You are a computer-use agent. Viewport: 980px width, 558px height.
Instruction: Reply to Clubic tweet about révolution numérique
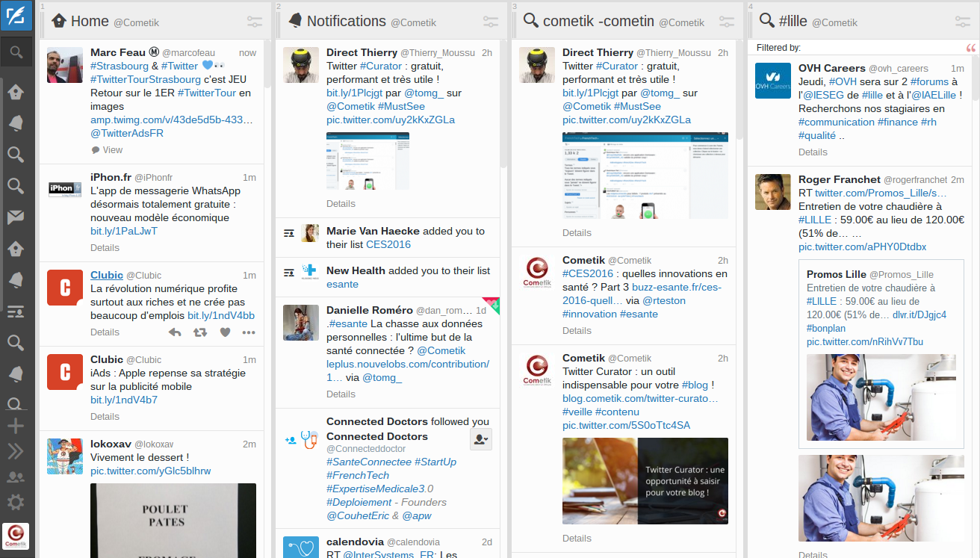coord(175,332)
